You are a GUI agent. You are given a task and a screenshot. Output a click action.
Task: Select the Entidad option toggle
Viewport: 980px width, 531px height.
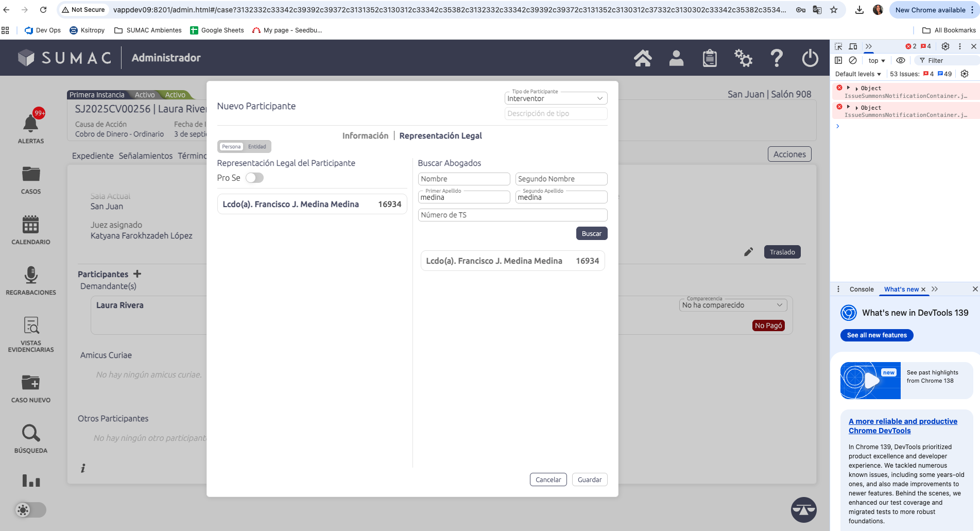(257, 147)
